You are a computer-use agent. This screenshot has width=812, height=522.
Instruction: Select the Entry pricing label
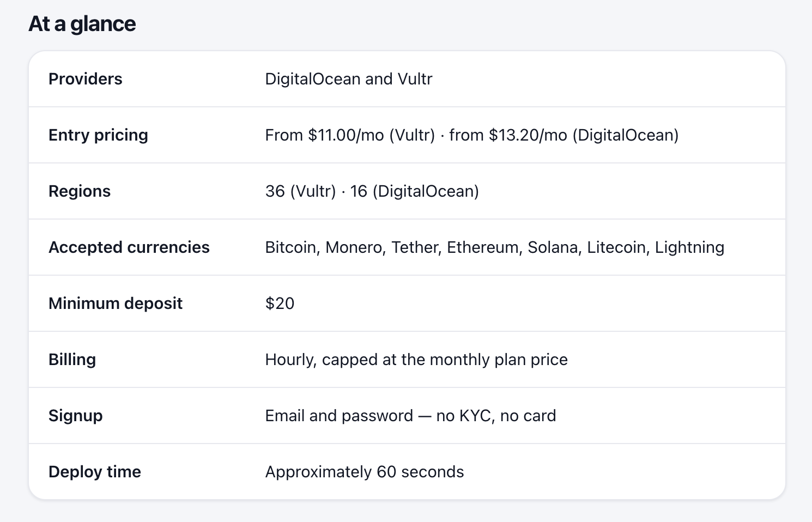(98, 135)
